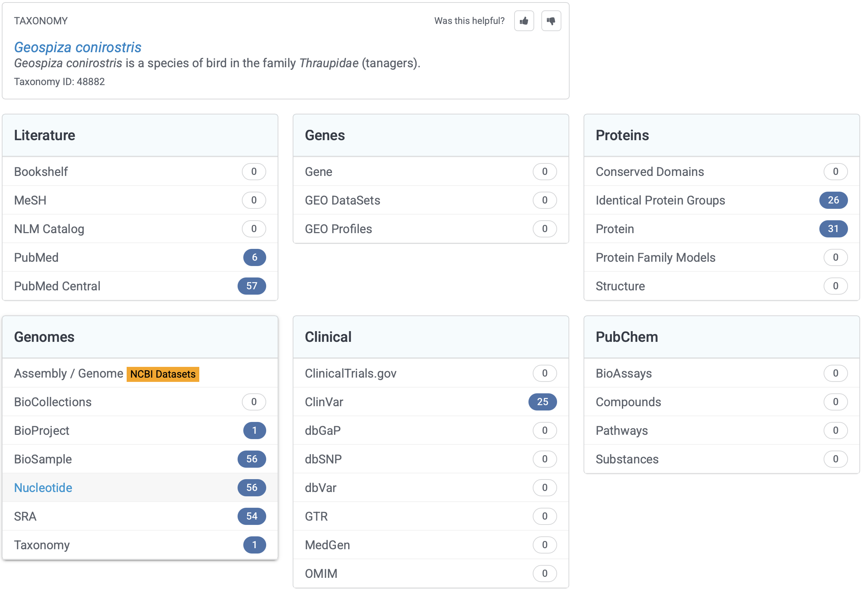Select Assembly / Genome entry
Image resolution: width=868 pixels, height=595 pixels.
coord(68,373)
